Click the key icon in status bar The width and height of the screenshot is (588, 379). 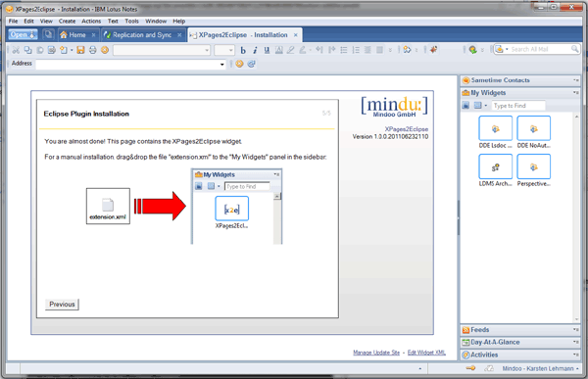[x=470, y=368]
